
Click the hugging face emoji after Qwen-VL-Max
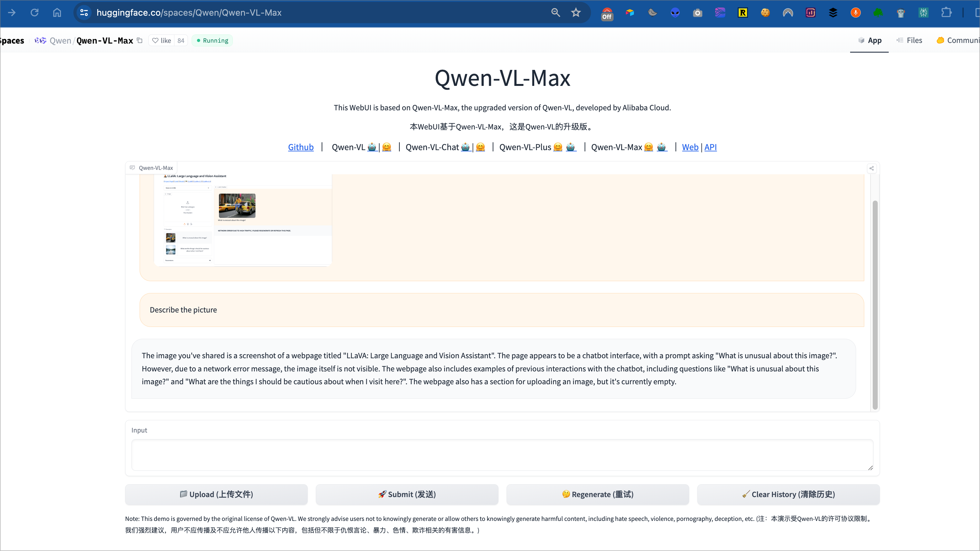(x=649, y=147)
